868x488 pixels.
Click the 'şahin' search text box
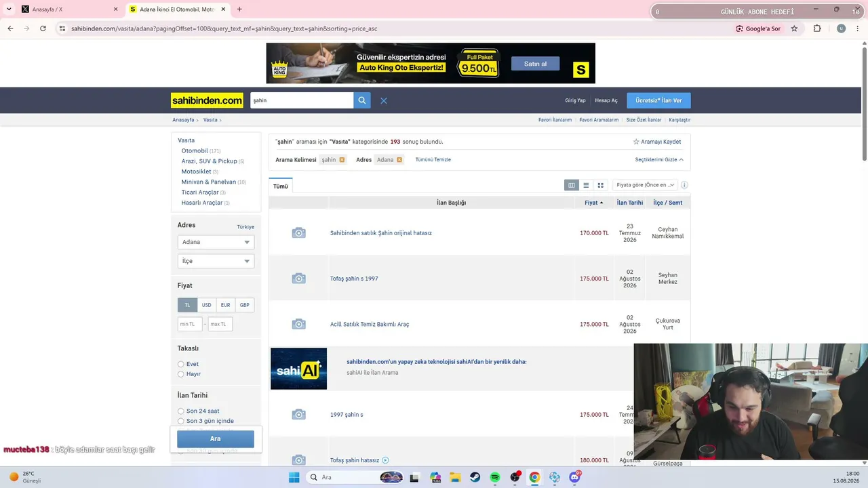pyautogui.click(x=302, y=100)
